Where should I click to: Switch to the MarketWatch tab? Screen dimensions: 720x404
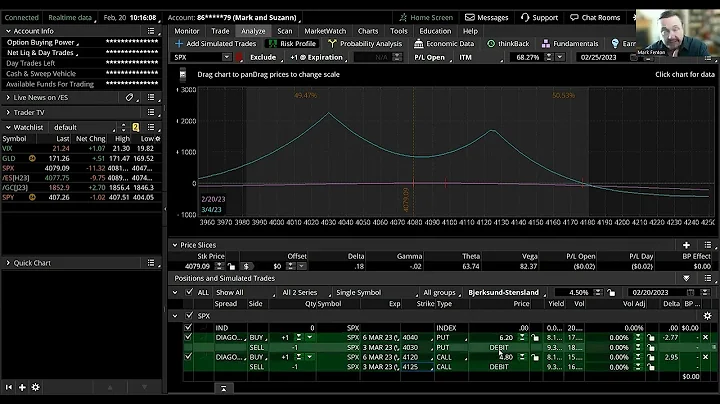tap(325, 31)
